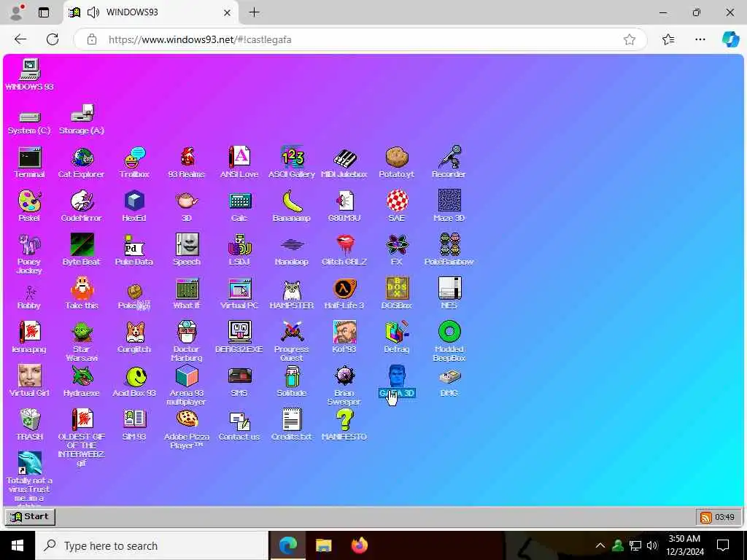Open Firefox from Windows taskbar
This screenshot has height=560, width=747.
pyautogui.click(x=360, y=545)
